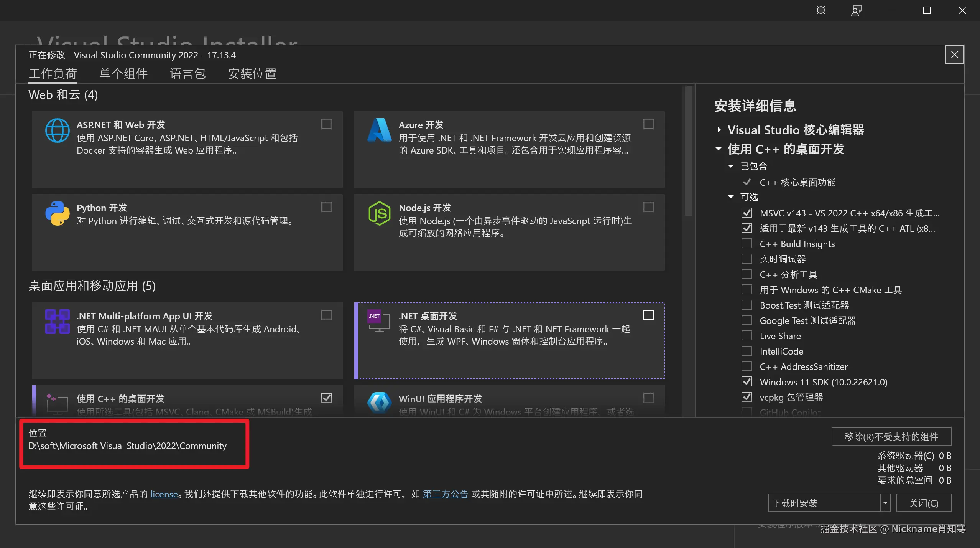Enable the Node.js development workload checkbox
The height and width of the screenshot is (548, 980).
click(649, 207)
